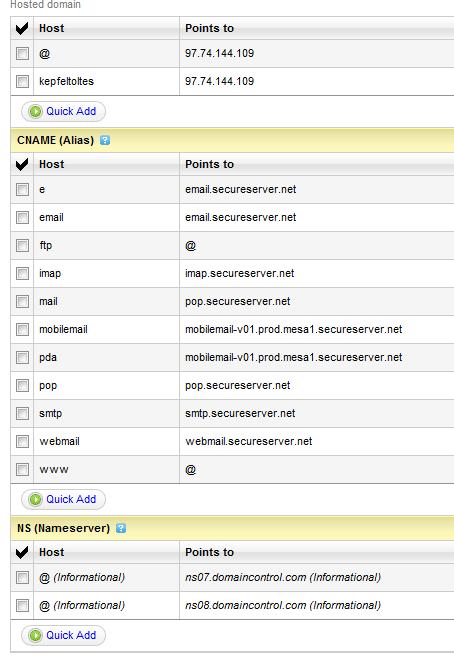Click the green Quick Add icon below the NS records
454x662 pixels.
35,635
